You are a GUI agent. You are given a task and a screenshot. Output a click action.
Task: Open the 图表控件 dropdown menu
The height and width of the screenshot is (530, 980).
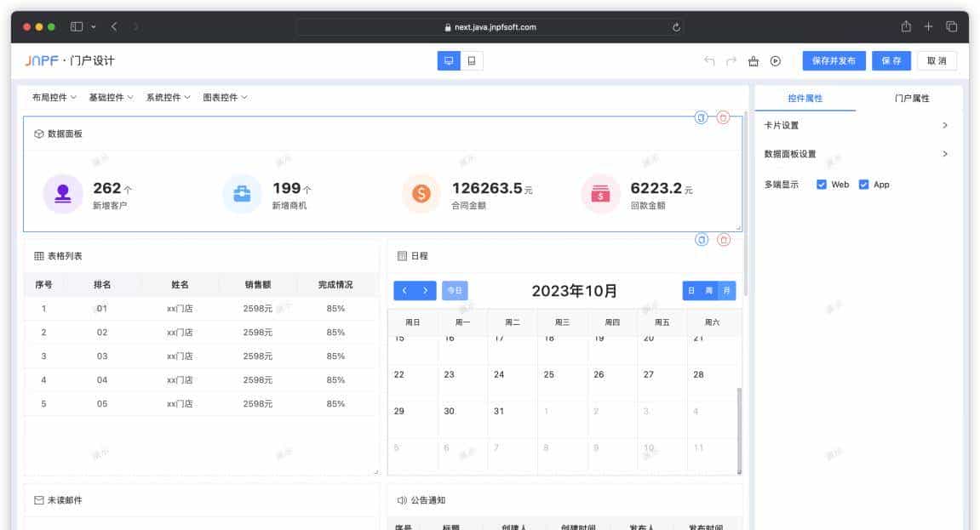click(x=225, y=98)
